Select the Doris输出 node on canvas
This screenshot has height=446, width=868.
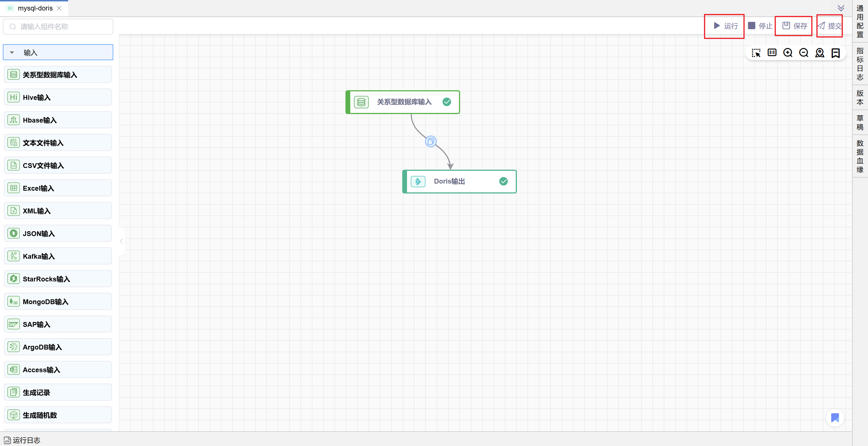(x=459, y=182)
